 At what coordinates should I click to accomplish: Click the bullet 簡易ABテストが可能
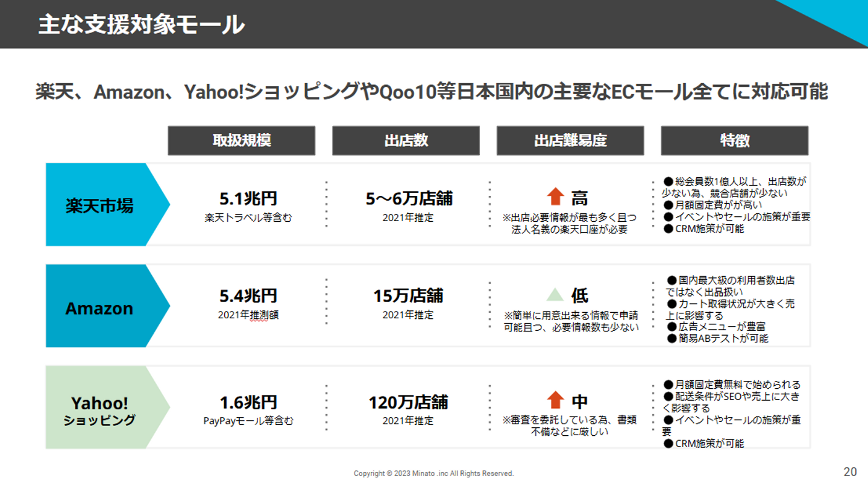(718, 339)
